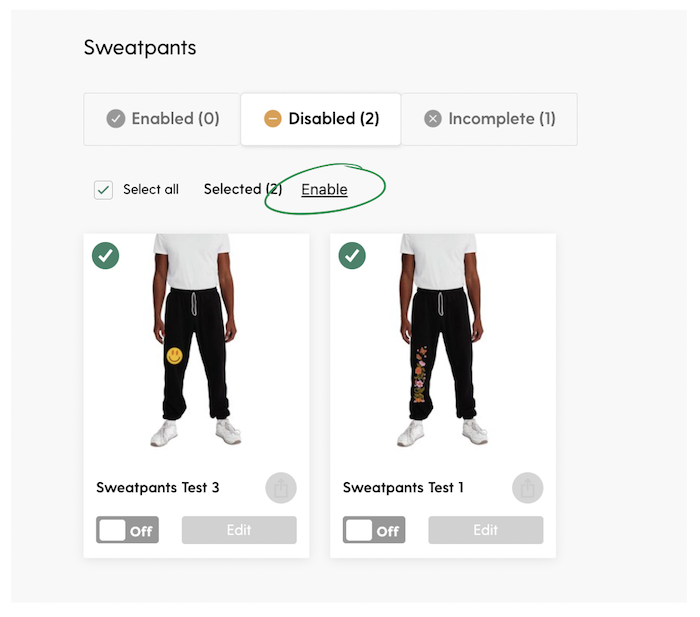Open floral sweatpants product image

pyautogui.click(x=442, y=341)
